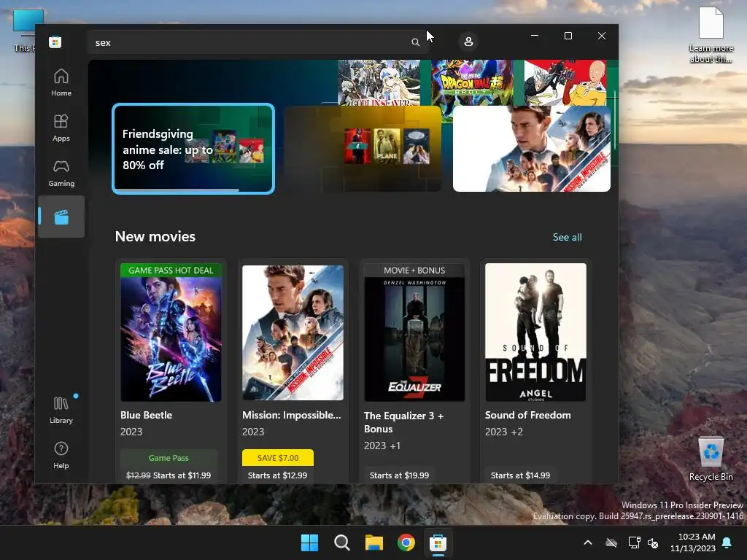747x560 pixels.
Task: Select the Movies & TV clapperboard icon
Action: (61, 217)
